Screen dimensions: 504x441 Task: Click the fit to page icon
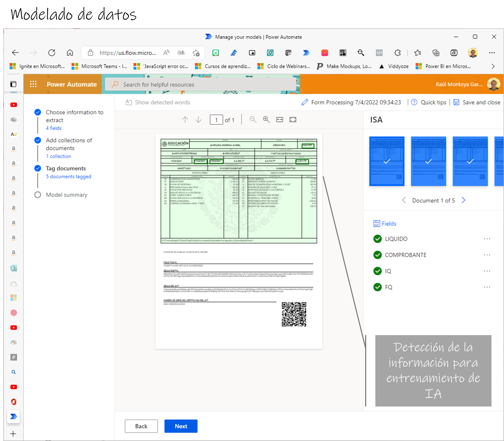point(293,120)
